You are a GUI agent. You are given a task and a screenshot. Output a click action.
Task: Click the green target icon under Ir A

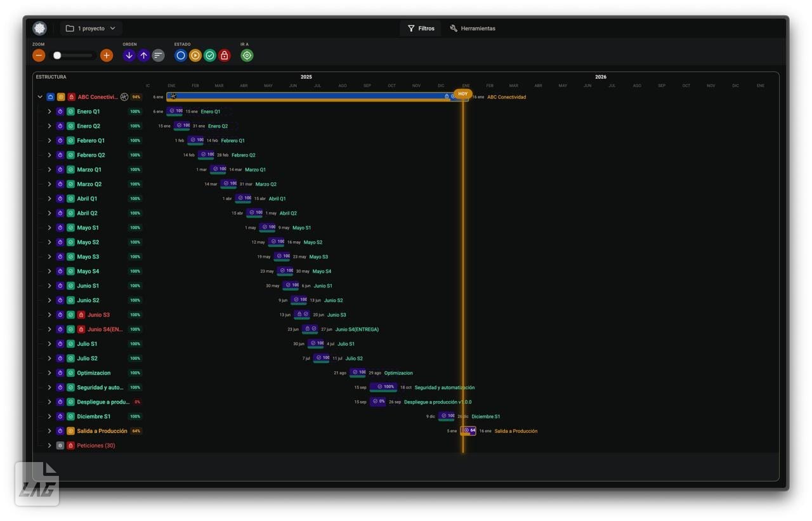(247, 55)
